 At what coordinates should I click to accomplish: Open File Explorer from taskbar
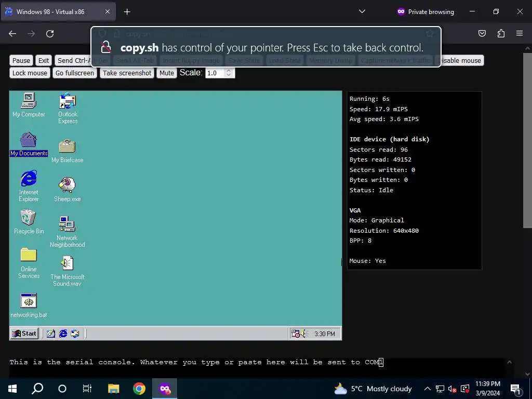pyautogui.click(x=114, y=389)
